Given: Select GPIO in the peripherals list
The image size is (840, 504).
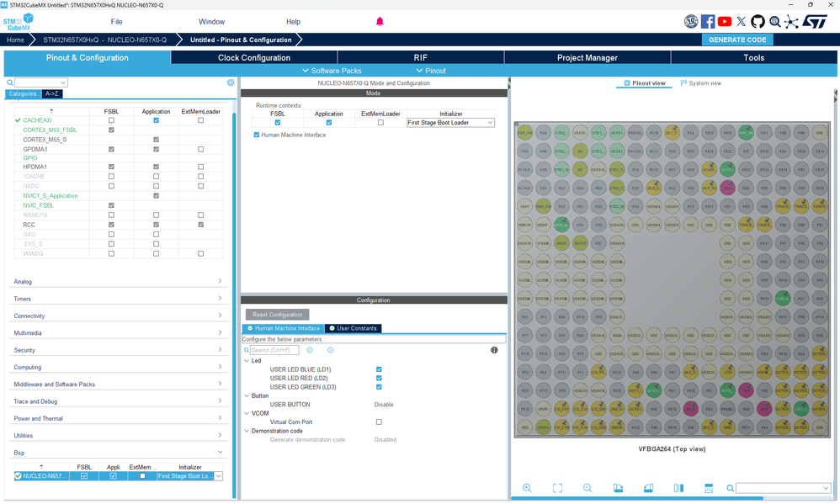Looking at the screenshot, I should (x=30, y=158).
